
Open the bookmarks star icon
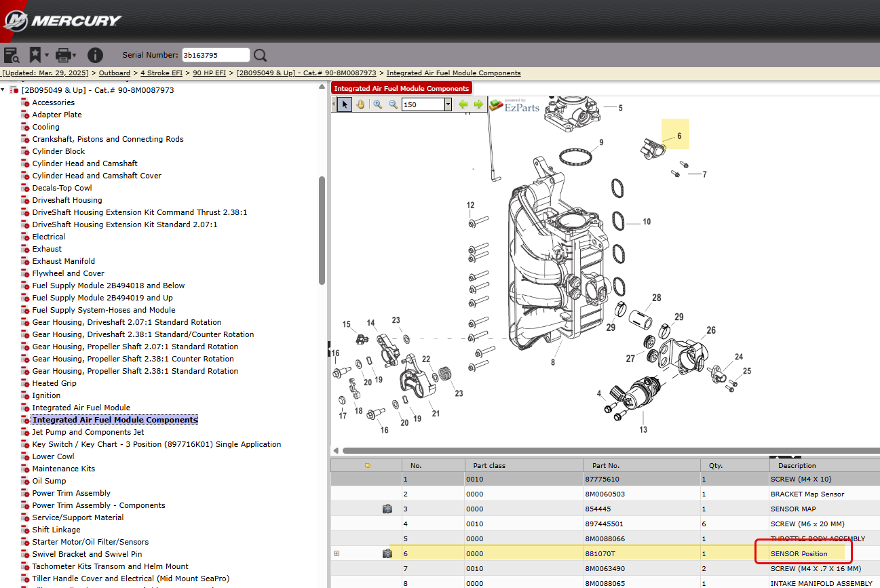(35, 55)
